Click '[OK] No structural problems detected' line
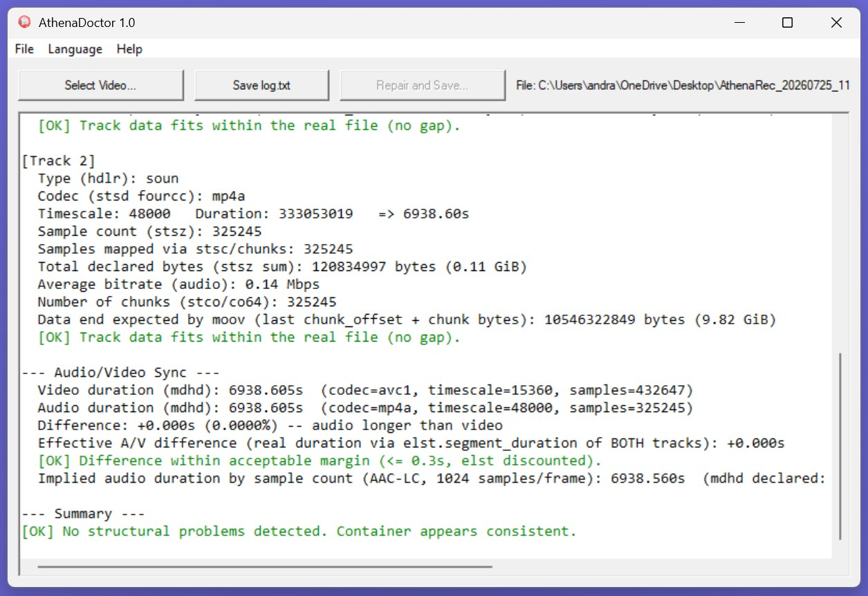Screen dimensions: 868x596 (299, 532)
